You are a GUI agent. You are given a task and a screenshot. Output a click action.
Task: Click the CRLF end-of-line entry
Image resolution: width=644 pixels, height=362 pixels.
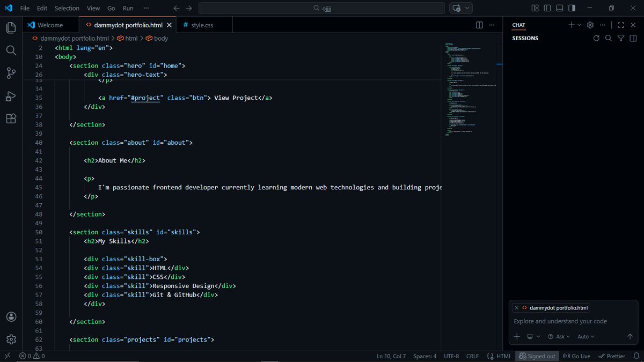coord(472,356)
